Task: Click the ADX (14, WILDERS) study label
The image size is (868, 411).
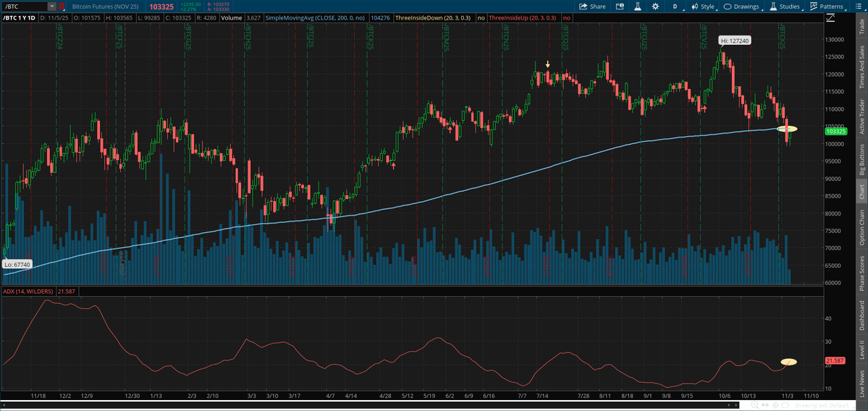Action: pyautogui.click(x=29, y=291)
